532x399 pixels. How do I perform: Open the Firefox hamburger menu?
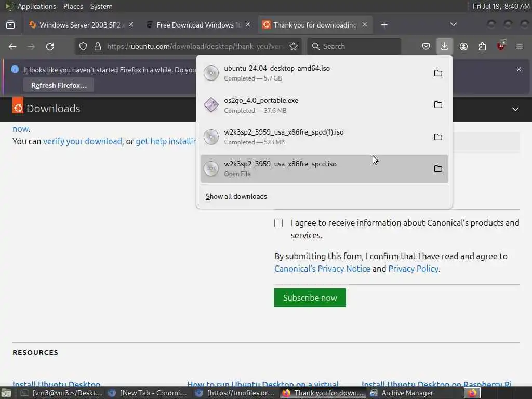tap(520, 46)
